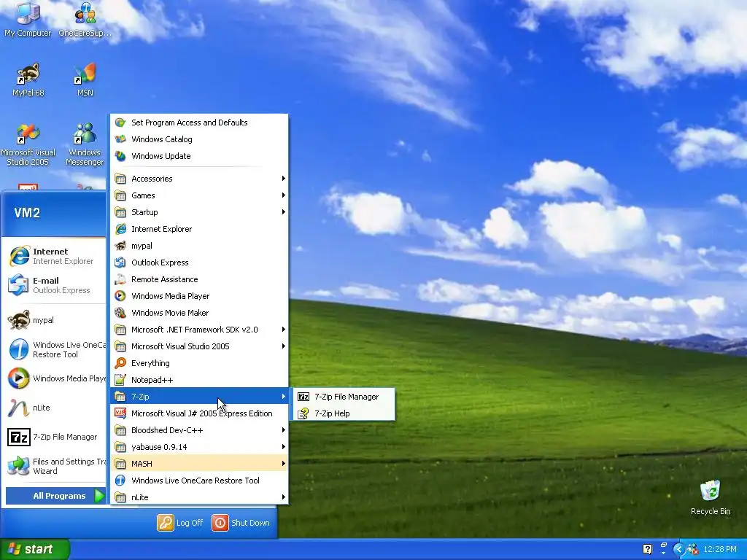Viewport: 747px width, 560px height.
Task: Click the Shut Down button
Action: 241,522
